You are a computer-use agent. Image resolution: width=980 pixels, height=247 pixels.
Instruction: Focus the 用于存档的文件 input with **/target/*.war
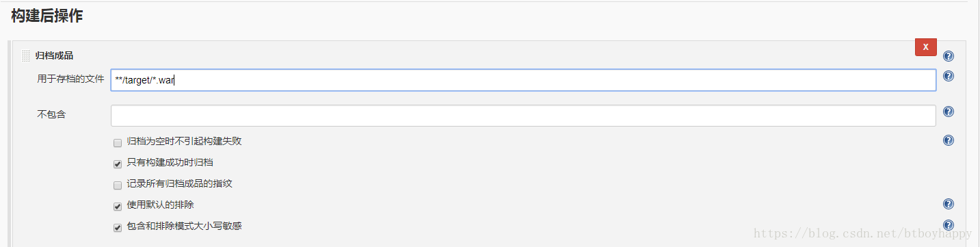tap(523, 80)
